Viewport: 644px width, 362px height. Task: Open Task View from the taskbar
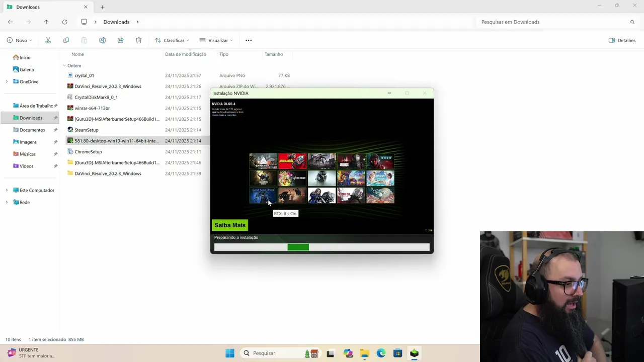point(330,353)
